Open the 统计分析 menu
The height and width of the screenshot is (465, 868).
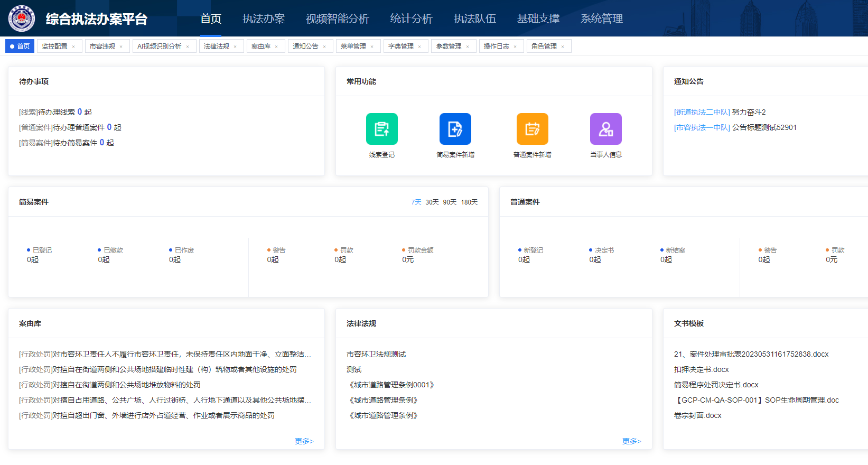[x=412, y=18]
